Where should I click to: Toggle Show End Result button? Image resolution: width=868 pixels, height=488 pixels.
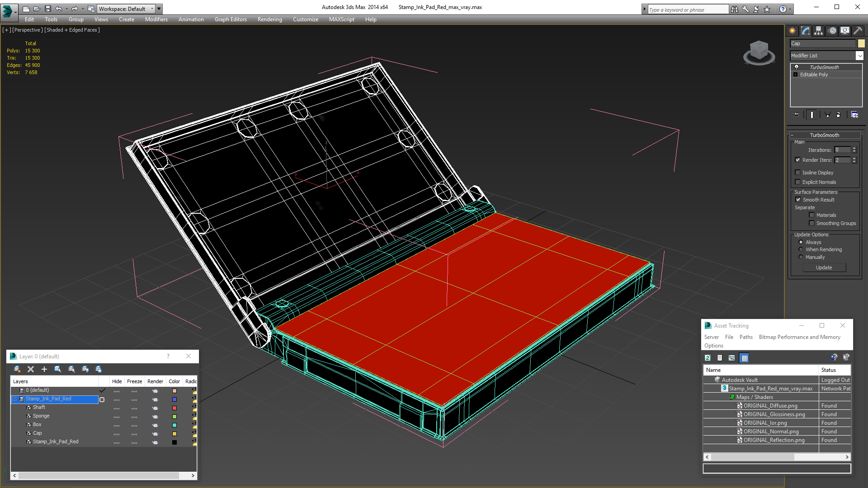(812, 115)
